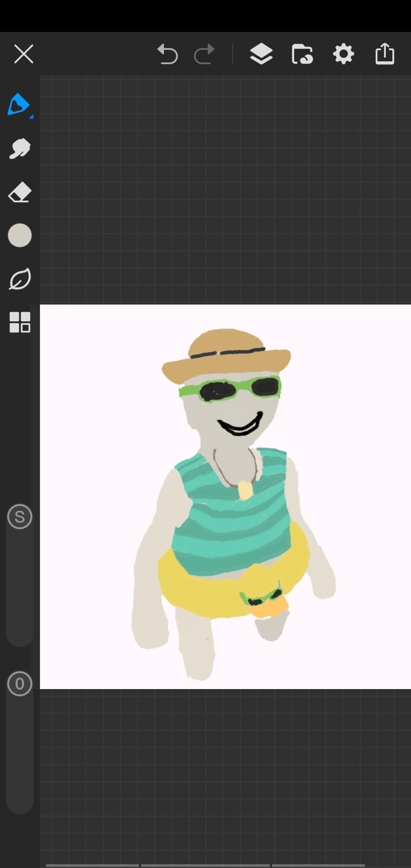Open the settings gear
Viewport: 411px width, 868px height.
click(x=344, y=54)
